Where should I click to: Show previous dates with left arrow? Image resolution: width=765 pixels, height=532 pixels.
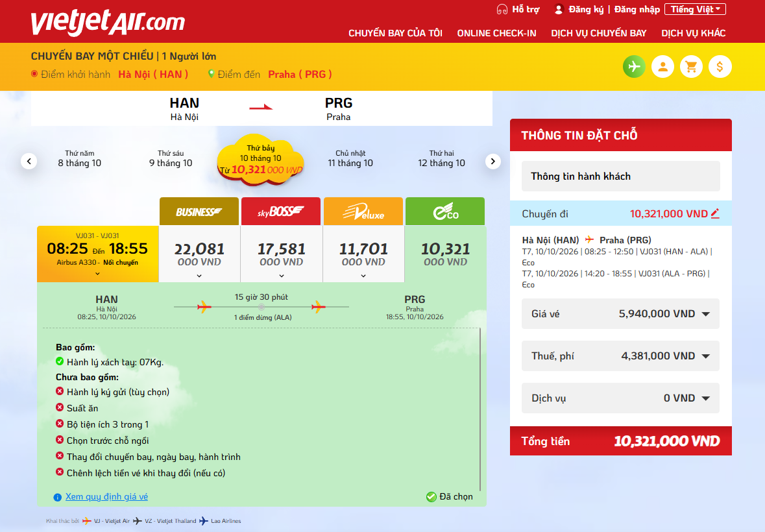click(29, 161)
